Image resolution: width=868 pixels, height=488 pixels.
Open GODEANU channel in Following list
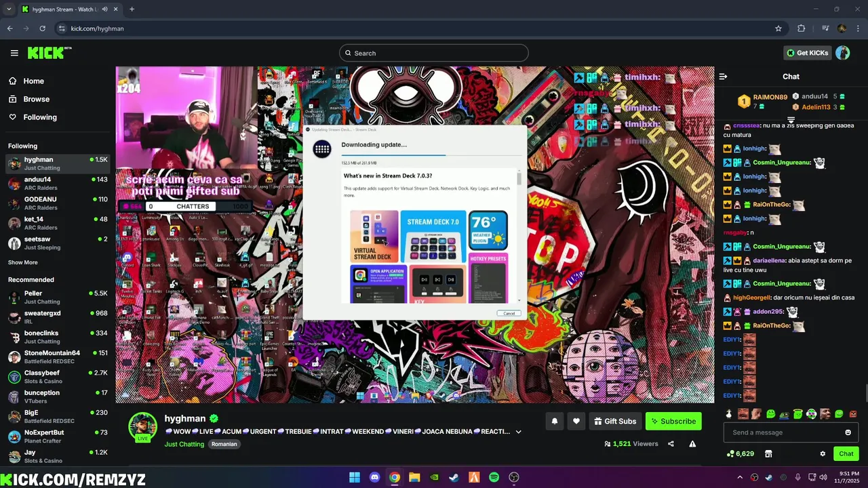click(x=58, y=203)
